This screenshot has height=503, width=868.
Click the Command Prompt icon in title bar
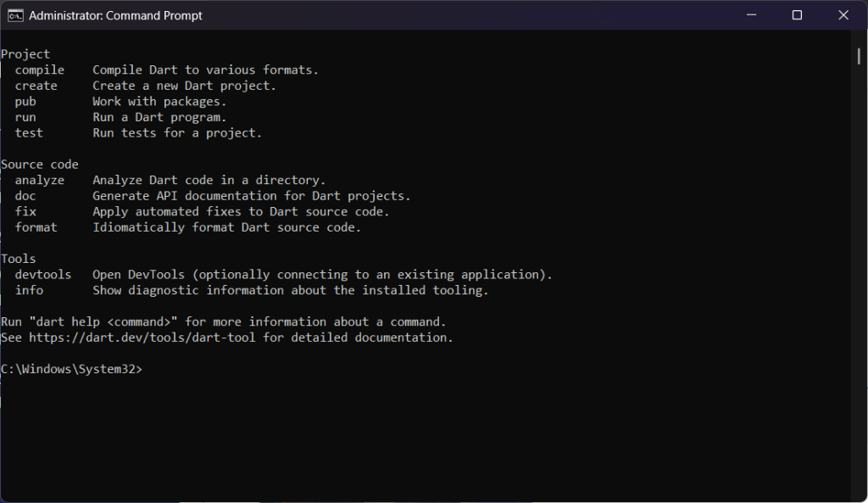pos(15,15)
